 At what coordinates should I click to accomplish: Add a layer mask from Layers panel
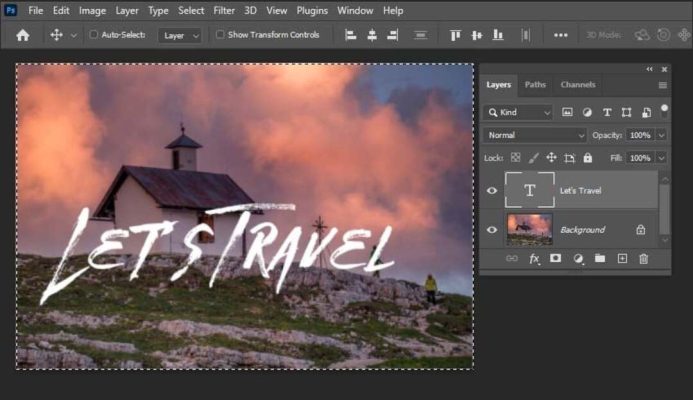[x=555, y=258]
